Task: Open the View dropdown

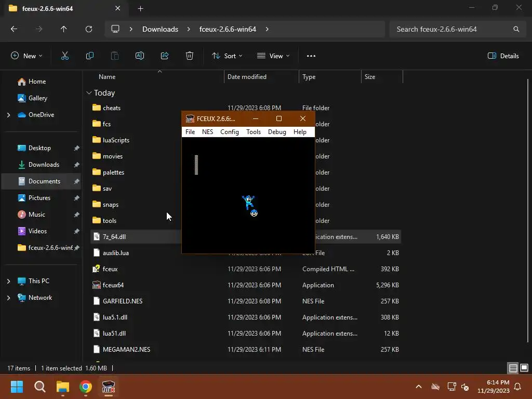Action: [x=273, y=56]
